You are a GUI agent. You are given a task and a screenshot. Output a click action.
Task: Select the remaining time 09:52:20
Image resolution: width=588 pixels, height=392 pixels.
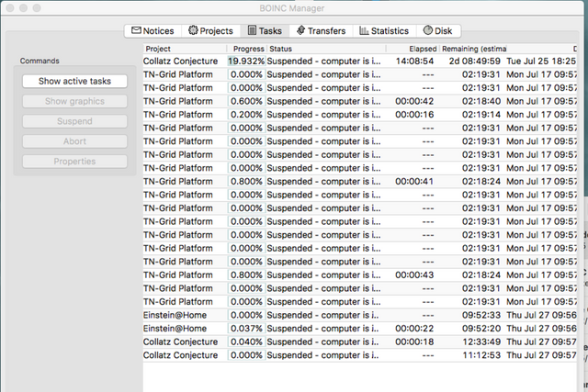click(481, 329)
